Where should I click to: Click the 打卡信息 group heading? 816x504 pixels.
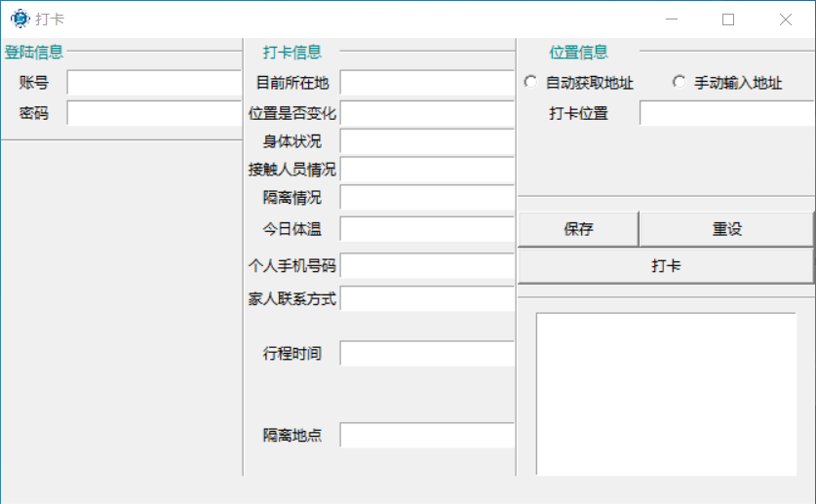(x=291, y=52)
